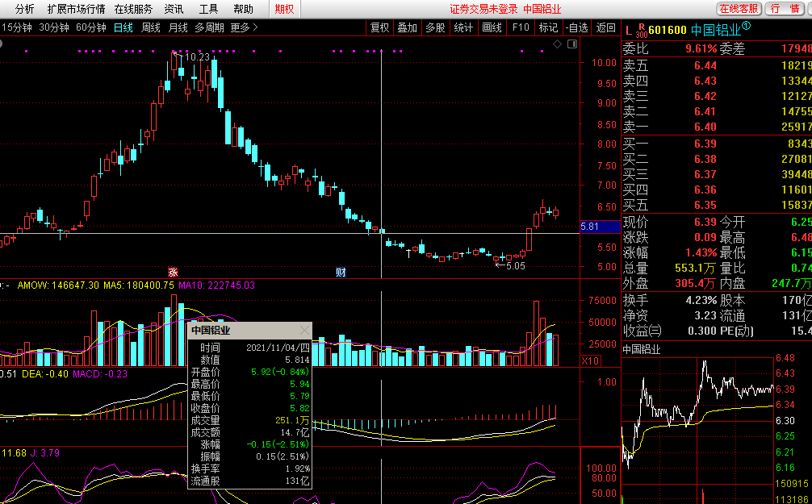Click the 外盘 value 305.4万

pyautogui.click(x=696, y=283)
